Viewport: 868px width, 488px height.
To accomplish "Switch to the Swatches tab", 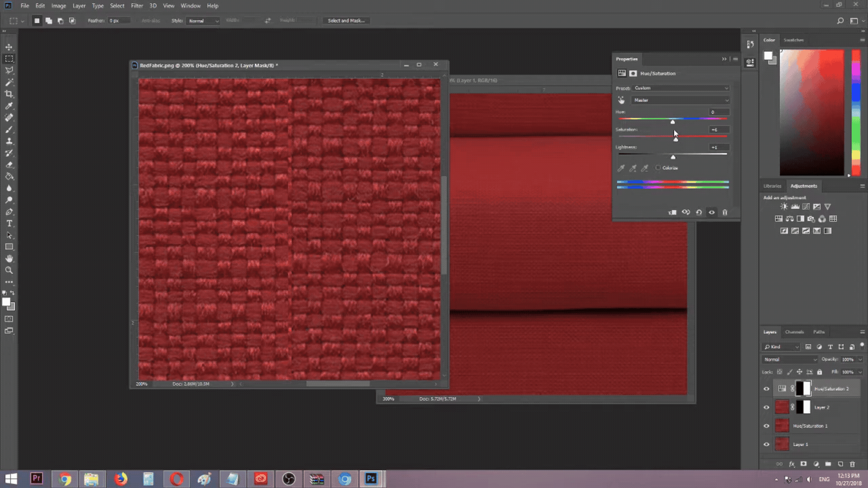I will [x=793, y=40].
